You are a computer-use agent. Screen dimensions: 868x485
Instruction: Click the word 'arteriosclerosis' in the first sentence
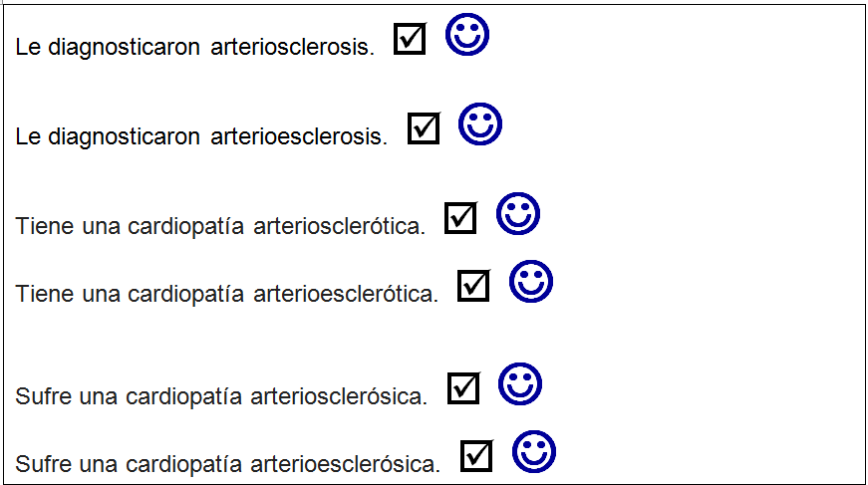[292, 48]
